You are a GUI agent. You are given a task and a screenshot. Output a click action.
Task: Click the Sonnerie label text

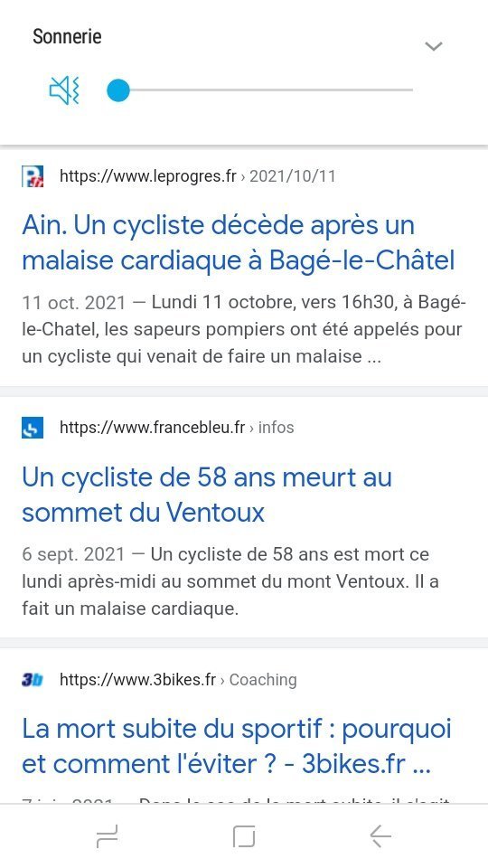(x=67, y=36)
